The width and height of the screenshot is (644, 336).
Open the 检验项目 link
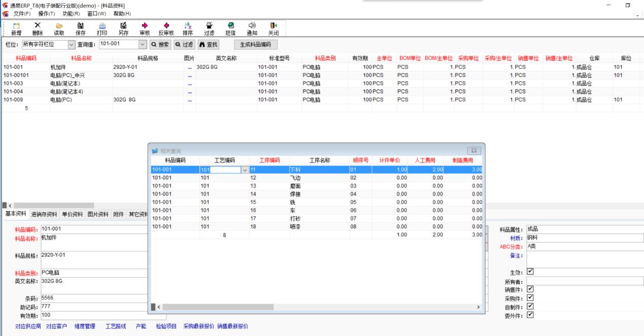tap(165, 326)
